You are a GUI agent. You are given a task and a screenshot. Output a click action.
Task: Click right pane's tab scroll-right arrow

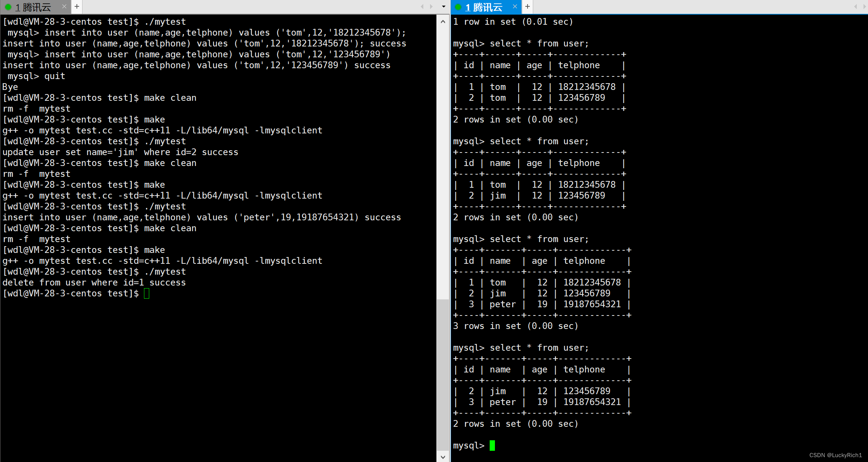click(865, 6)
